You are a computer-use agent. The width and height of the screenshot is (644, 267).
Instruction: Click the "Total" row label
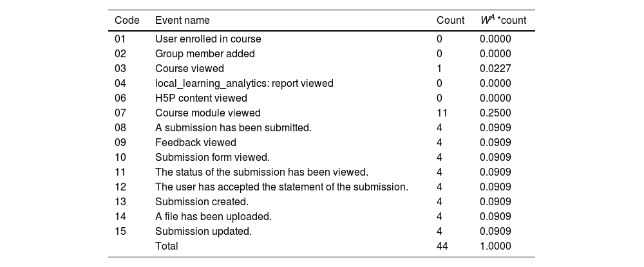(x=167, y=246)
